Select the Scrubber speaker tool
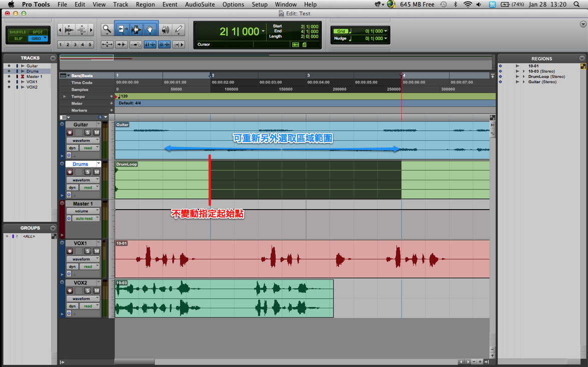 point(165,29)
